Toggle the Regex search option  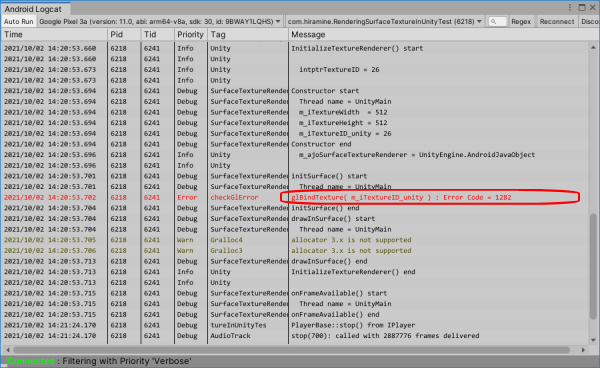[x=521, y=21]
